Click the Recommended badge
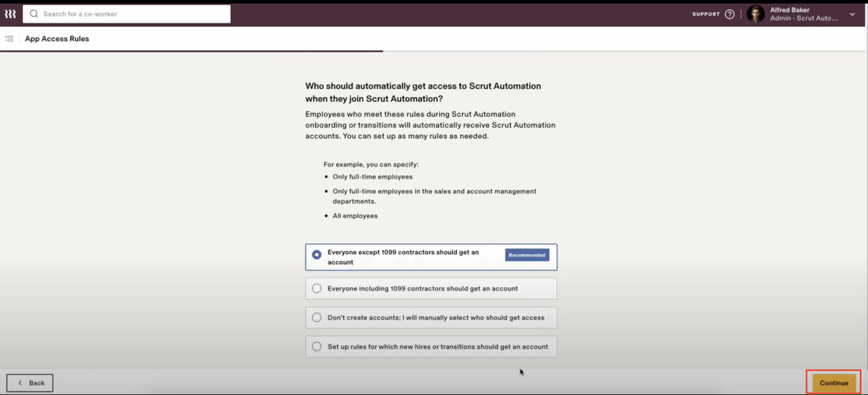Image resolution: width=868 pixels, height=395 pixels. coord(527,255)
